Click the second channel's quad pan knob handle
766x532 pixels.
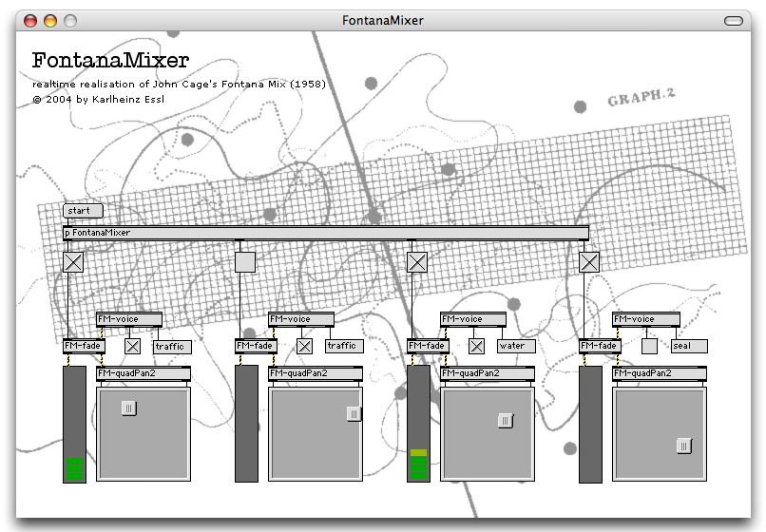coord(354,414)
